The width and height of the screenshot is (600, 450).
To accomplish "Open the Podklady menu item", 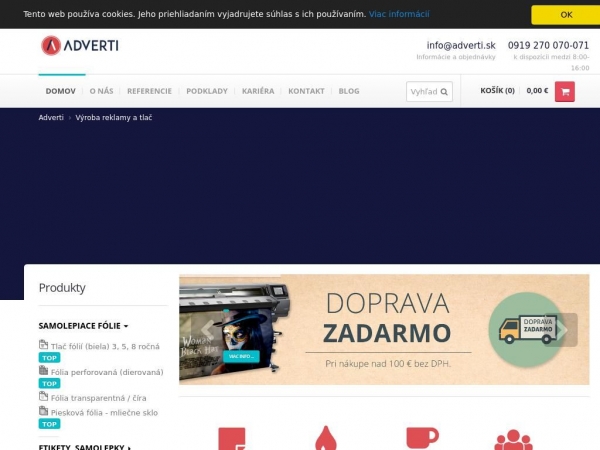I will (x=207, y=91).
